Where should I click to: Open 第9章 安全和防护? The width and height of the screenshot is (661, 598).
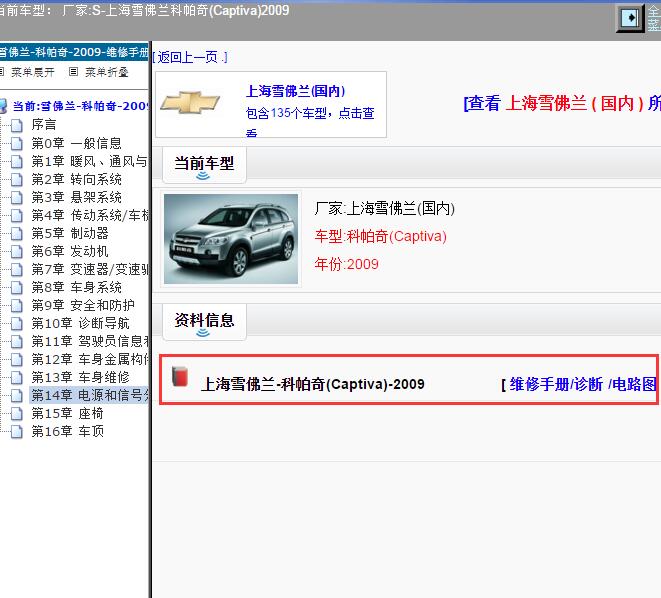(x=83, y=306)
